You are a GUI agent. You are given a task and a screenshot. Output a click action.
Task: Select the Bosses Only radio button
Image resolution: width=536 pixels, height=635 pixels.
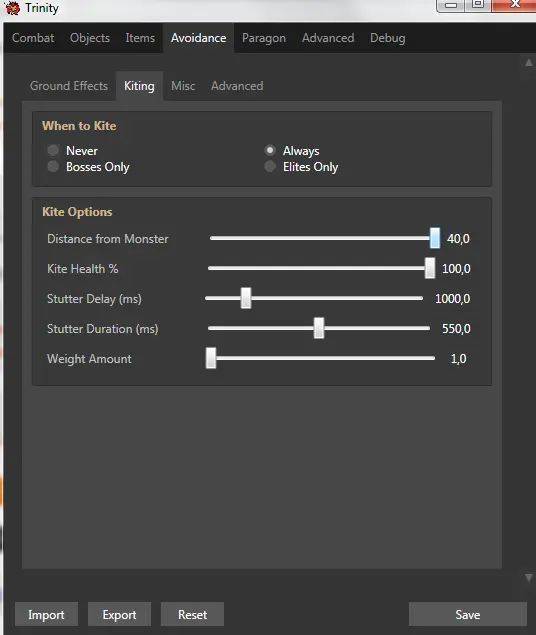[x=53, y=166]
